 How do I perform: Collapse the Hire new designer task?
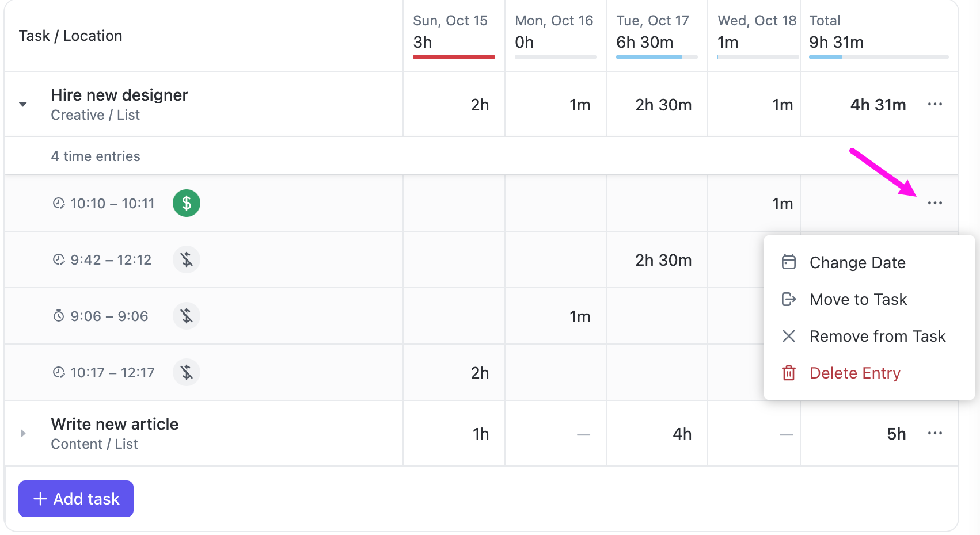(23, 104)
